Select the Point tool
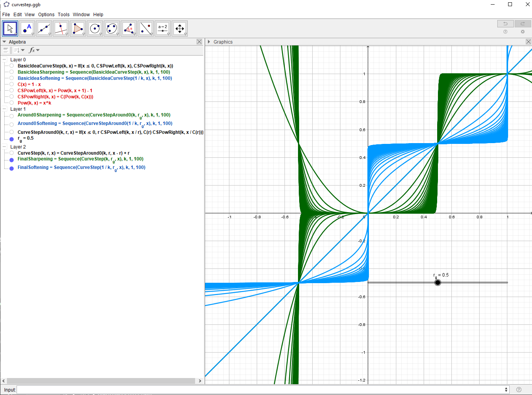The image size is (532, 395). pos(27,29)
